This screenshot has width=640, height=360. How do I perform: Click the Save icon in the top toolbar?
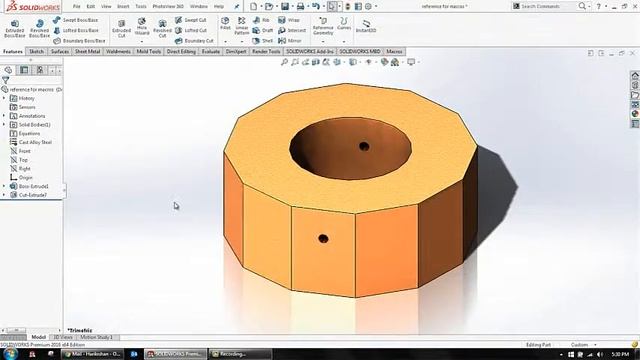point(285,7)
